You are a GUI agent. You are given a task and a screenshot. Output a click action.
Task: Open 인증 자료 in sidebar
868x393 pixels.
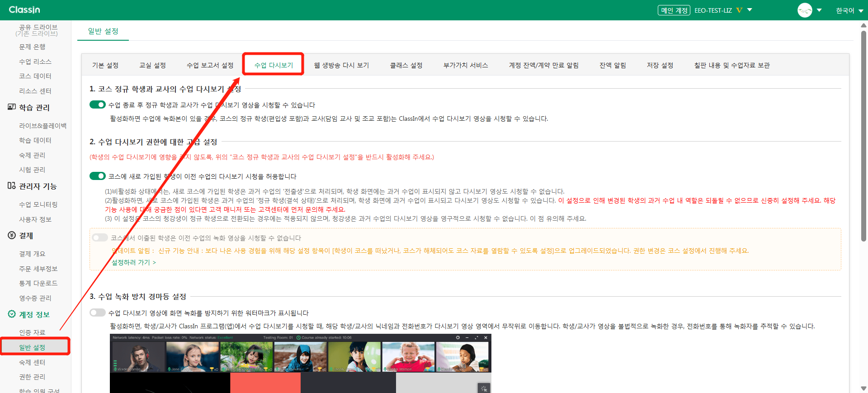(32, 332)
